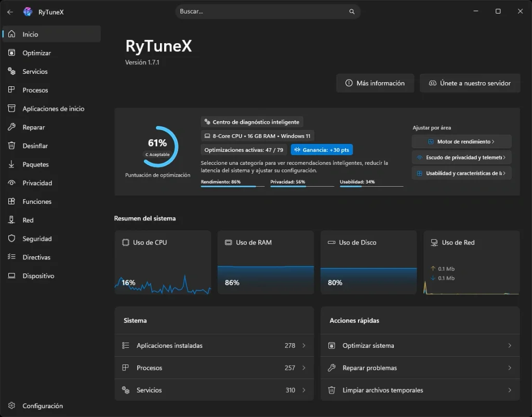532x417 pixels.
Task: Click the Procesos row icon in Sistema
Action: (126, 368)
